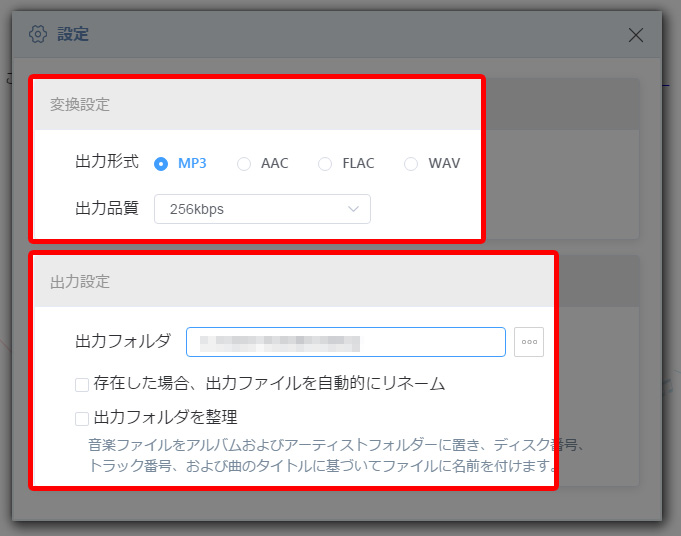Open folder browser with three-dots button
The width and height of the screenshot is (681, 536).
click(x=529, y=342)
